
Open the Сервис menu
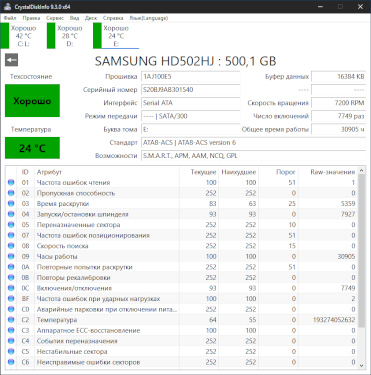tap(55, 18)
